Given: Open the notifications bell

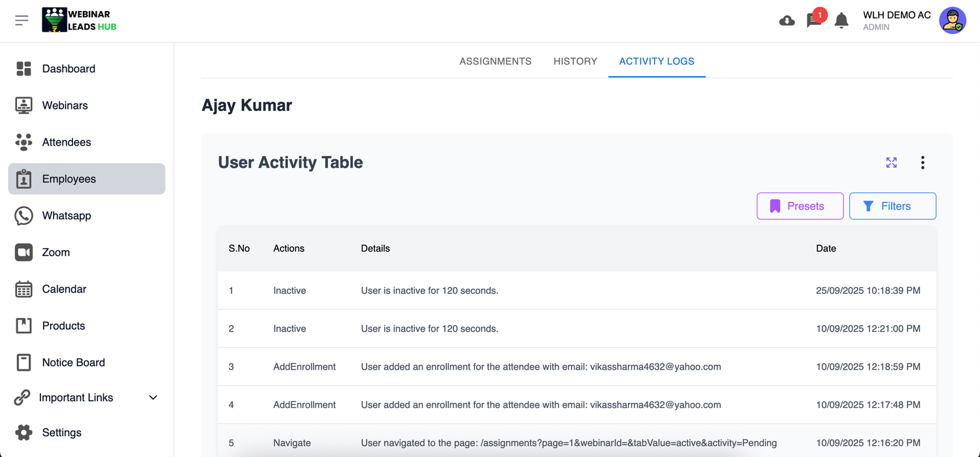Looking at the screenshot, I should (841, 21).
